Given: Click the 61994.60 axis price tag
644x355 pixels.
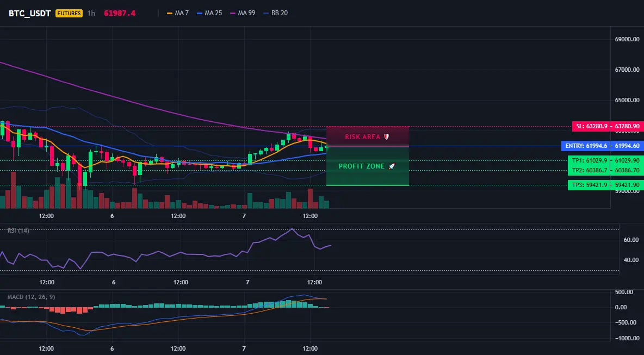Looking at the screenshot, I should 627,146.
